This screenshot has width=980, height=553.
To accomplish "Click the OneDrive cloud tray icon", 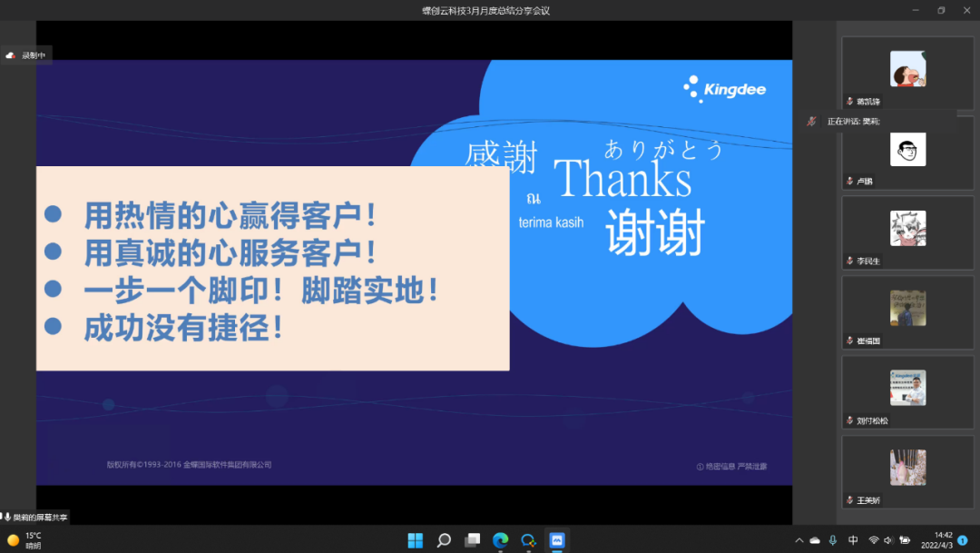I will 815,540.
